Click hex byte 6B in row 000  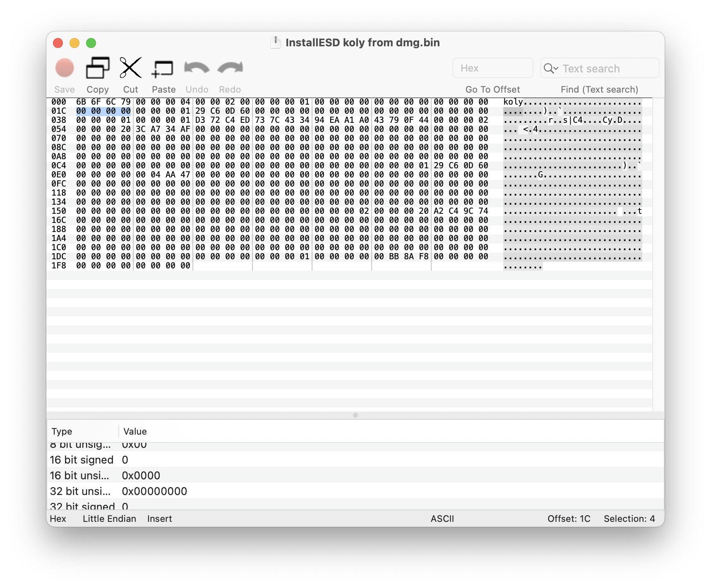pos(81,102)
